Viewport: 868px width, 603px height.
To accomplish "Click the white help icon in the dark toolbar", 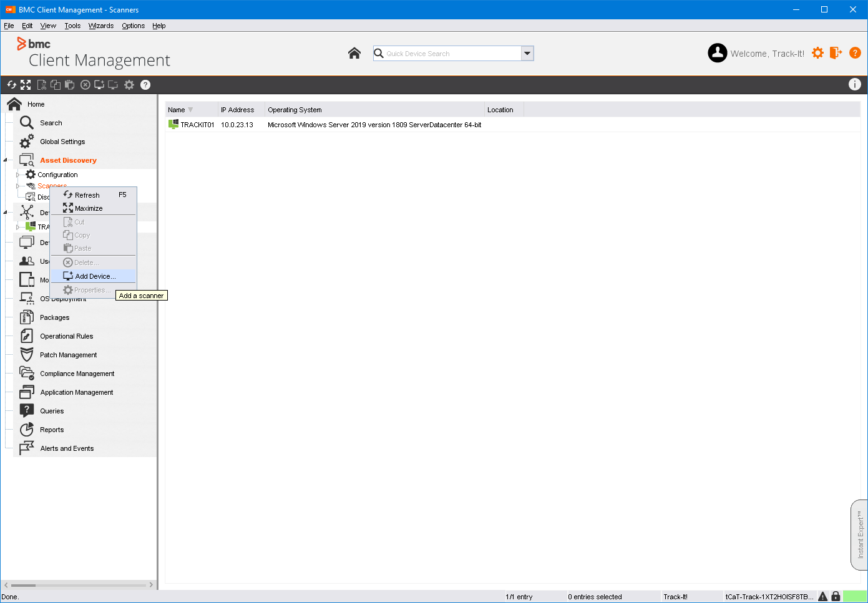I will pos(145,85).
